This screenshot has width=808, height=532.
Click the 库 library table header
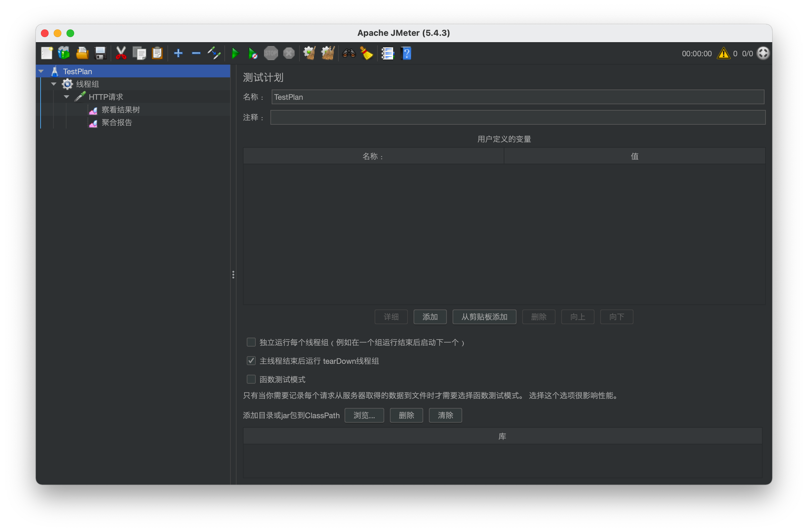(x=502, y=436)
